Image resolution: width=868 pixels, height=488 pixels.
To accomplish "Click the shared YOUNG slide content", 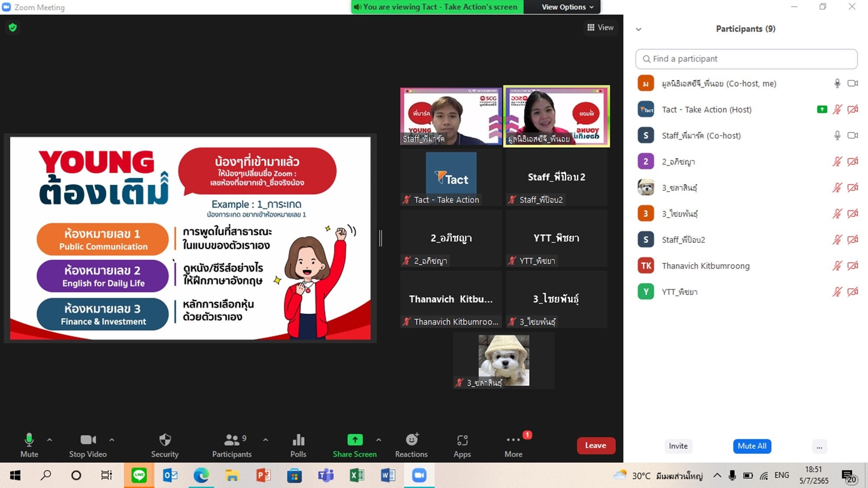I will (190, 238).
